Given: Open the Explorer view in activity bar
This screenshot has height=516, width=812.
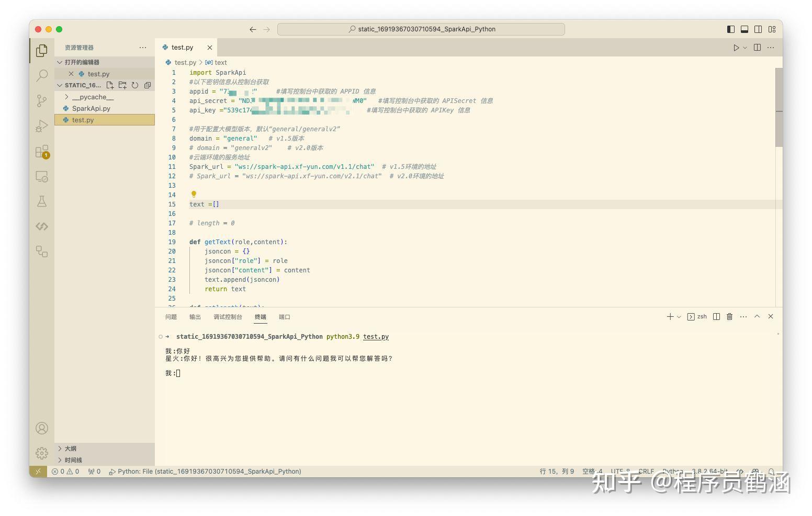Looking at the screenshot, I should [42, 51].
